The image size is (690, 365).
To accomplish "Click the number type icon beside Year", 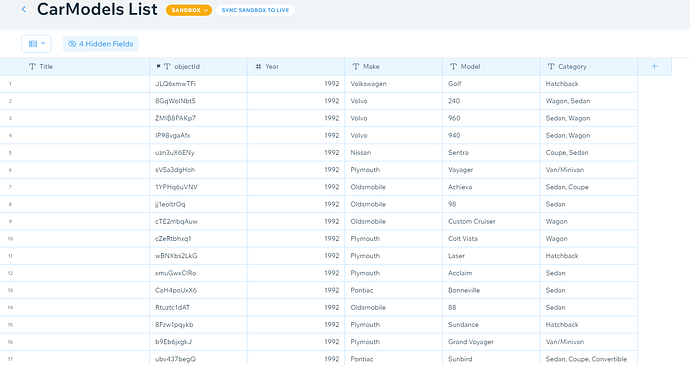I will tap(258, 66).
